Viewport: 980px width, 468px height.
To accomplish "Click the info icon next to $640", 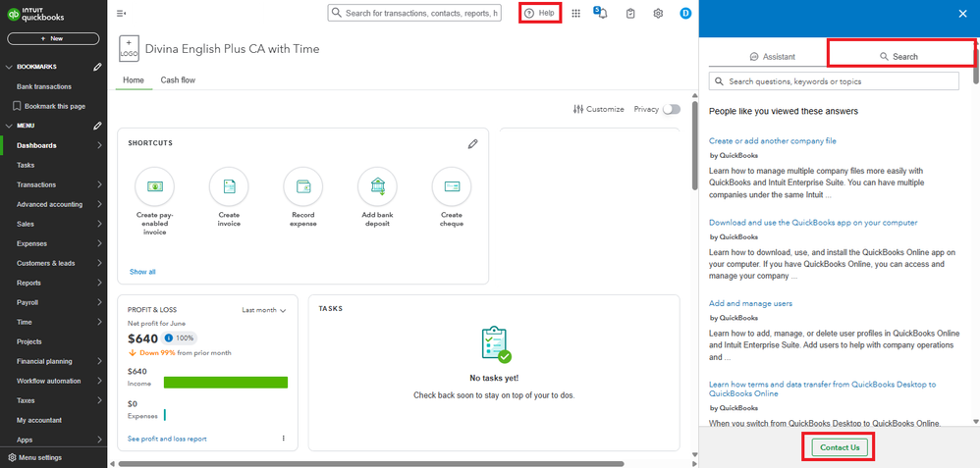I will coord(169,338).
